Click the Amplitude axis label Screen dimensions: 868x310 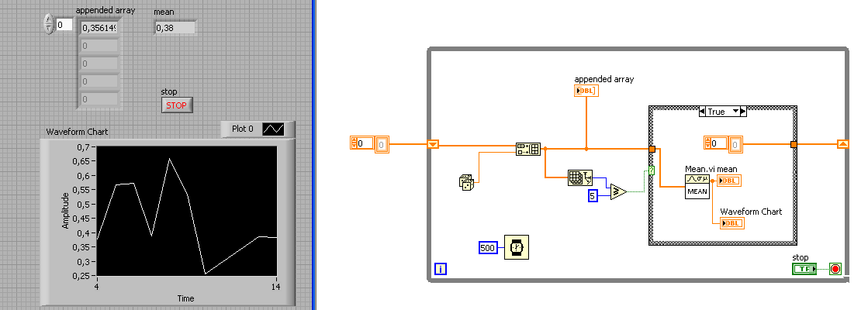65,211
